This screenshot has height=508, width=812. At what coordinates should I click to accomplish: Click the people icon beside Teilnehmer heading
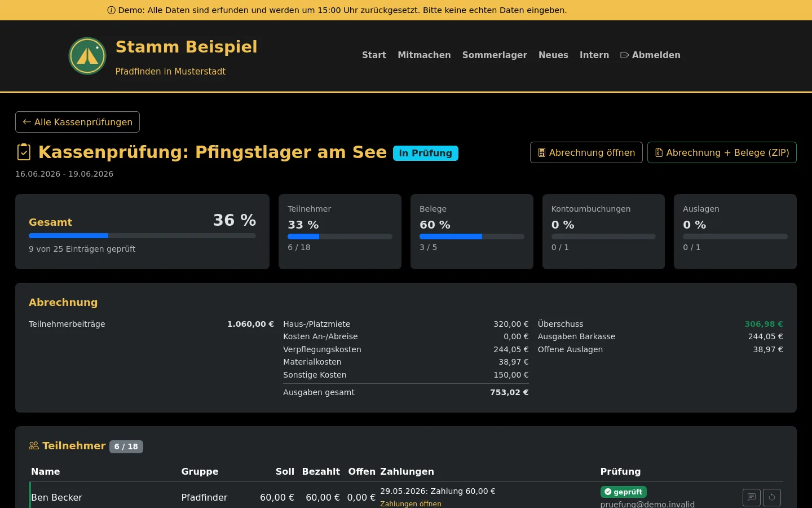(34, 446)
